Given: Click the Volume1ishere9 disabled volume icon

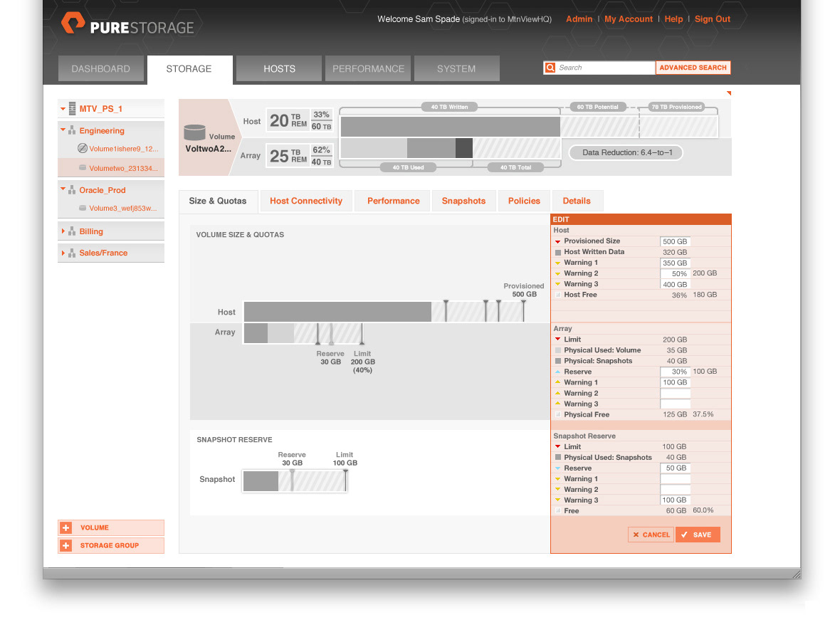Looking at the screenshot, I should 83,149.
